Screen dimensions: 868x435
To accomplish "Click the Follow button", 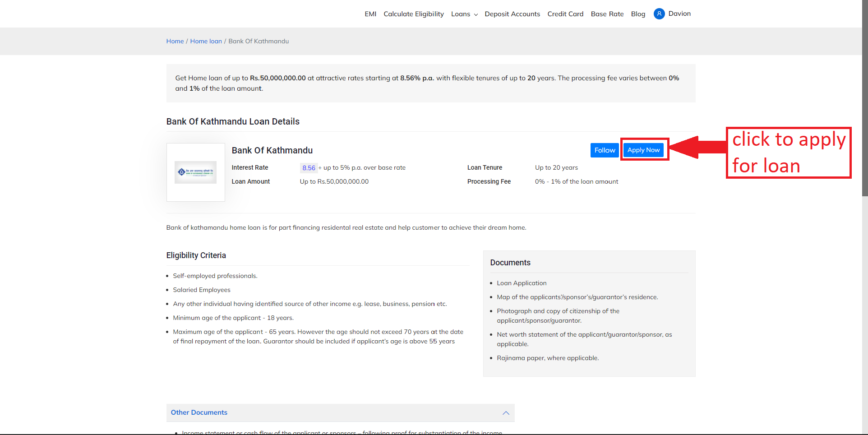I will [605, 150].
